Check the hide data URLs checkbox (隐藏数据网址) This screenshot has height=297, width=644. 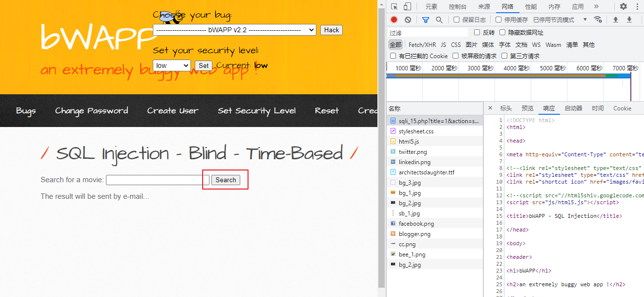[x=502, y=32]
